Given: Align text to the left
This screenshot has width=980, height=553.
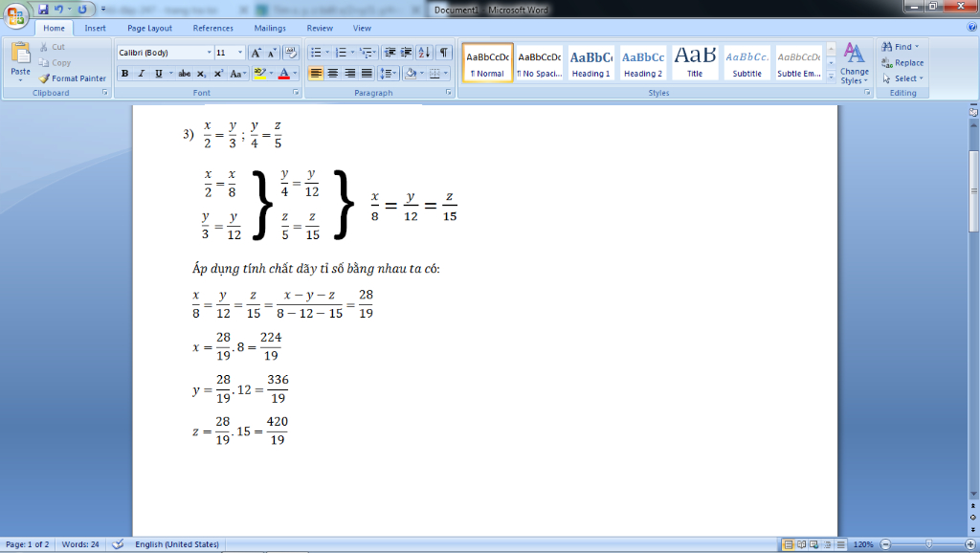Looking at the screenshot, I should click(316, 74).
